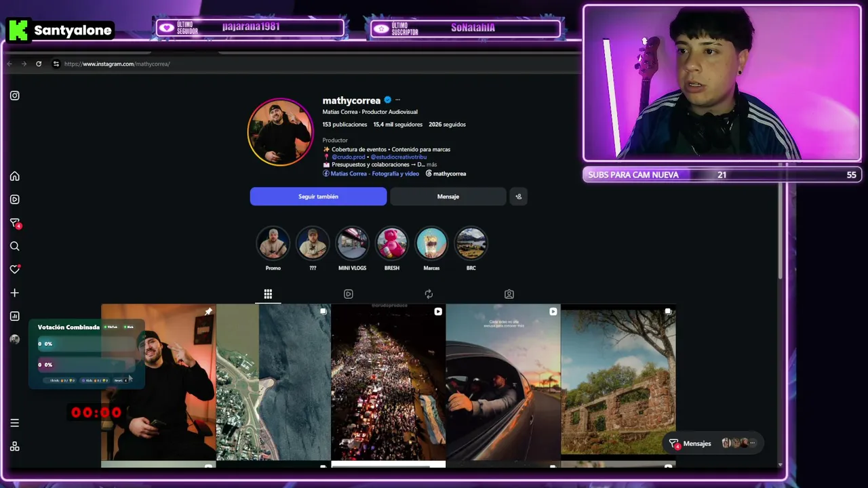Image resolution: width=868 pixels, height=488 pixels.
Task: Reload the Instagram page
Action: (x=39, y=64)
